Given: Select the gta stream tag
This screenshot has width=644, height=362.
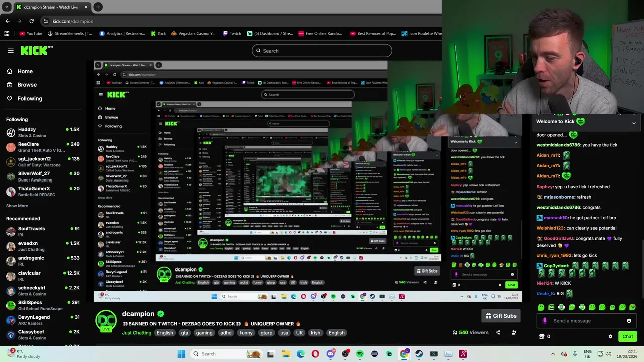Looking at the screenshot, I should click(x=185, y=333).
